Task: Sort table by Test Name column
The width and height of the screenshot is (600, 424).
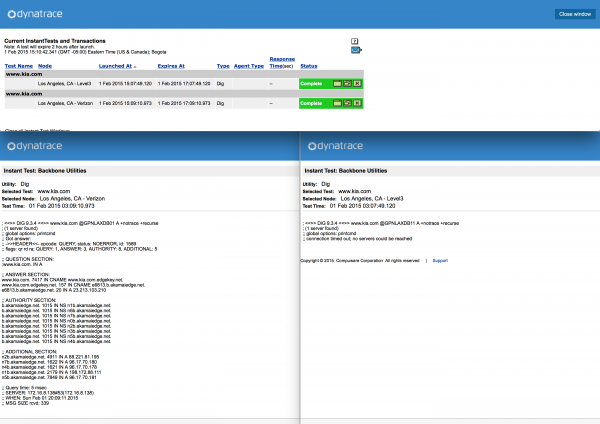Action: coord(19,66)
